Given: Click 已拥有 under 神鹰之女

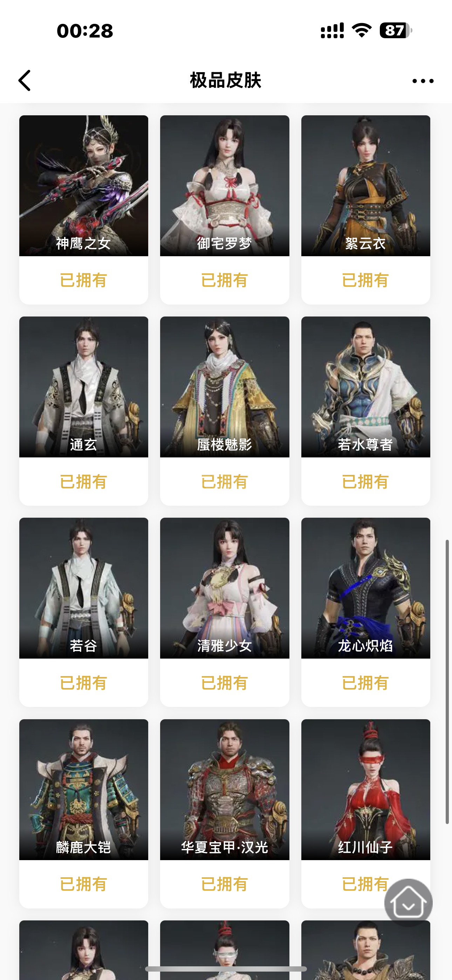Looking at the screenshot, I should tap(84, 280).
